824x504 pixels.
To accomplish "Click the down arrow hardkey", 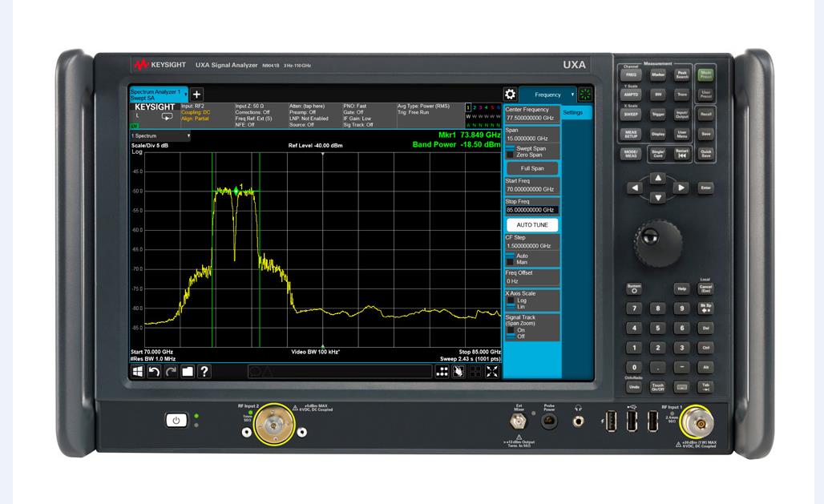I will pos(658,198).
